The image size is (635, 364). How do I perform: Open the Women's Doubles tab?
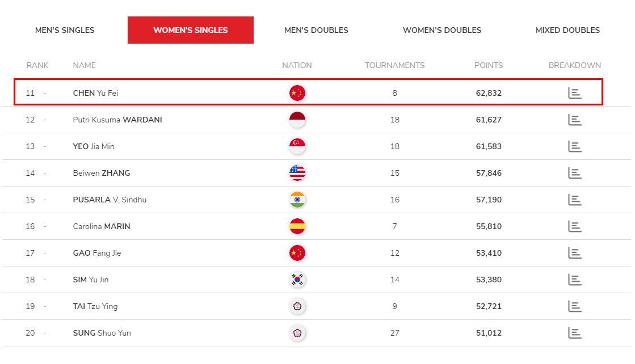[442, 30]
